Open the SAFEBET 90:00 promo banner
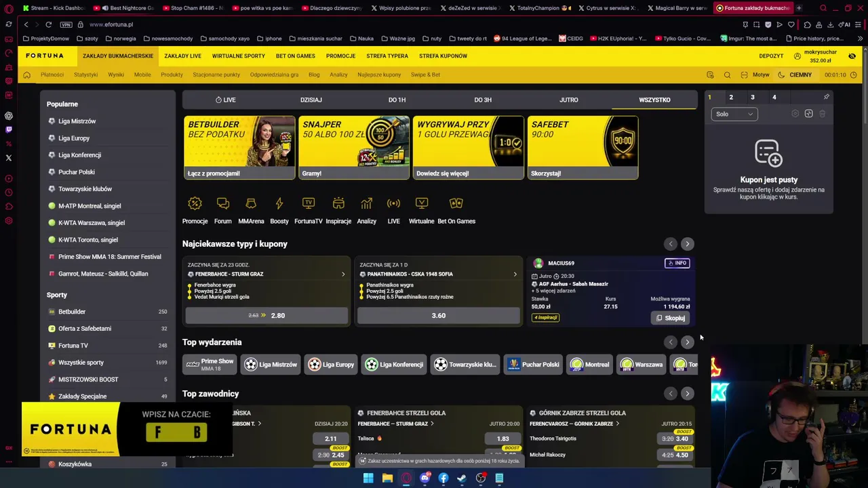The height and width of the screenshot is (488, 868). click(x=583, y=148)
